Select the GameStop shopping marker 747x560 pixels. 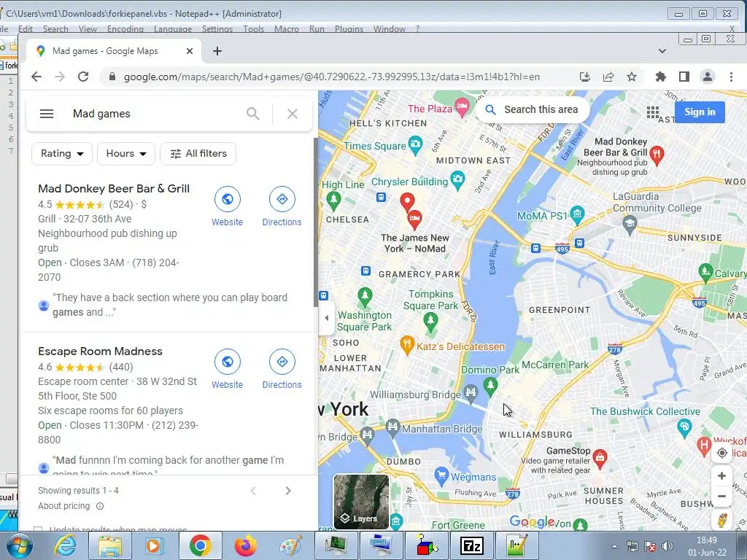[x=600, y=458]
